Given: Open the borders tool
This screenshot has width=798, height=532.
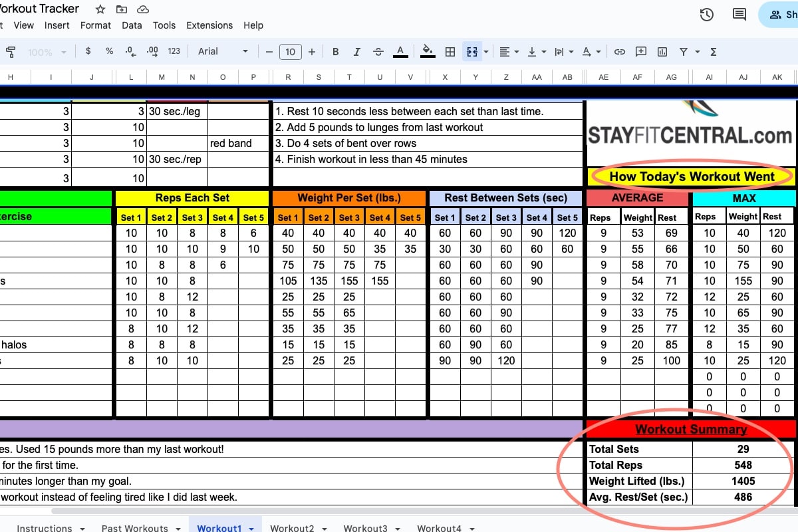Looking at the screenshot, I should point(450,52).
